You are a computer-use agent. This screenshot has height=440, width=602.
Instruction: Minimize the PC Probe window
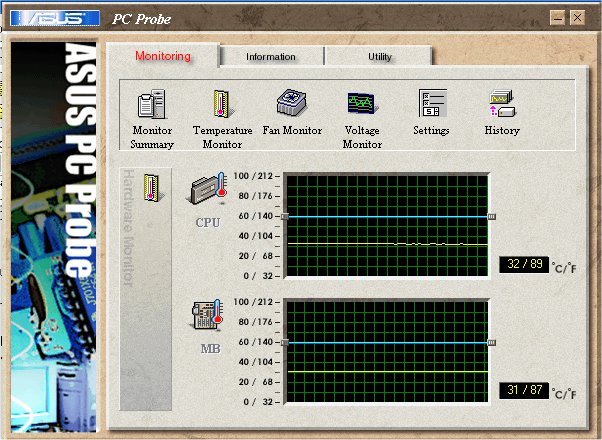coord(557,18)
